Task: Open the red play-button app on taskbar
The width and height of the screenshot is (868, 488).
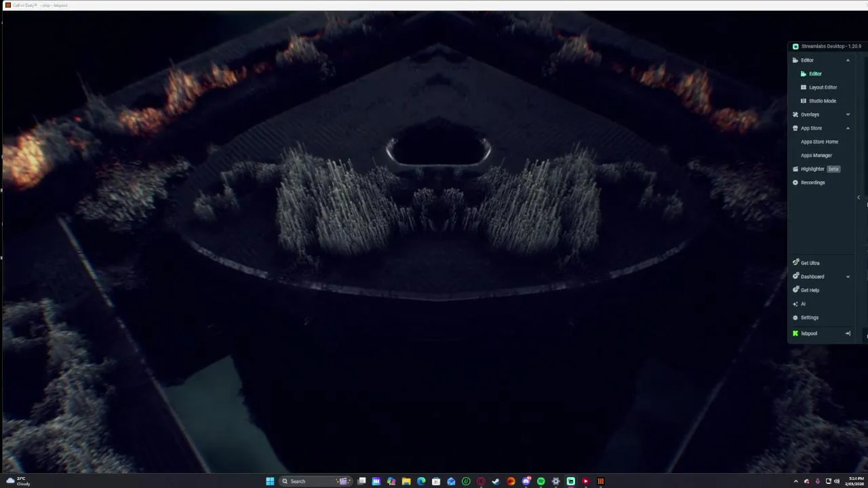Action: (x=586, y=481)
